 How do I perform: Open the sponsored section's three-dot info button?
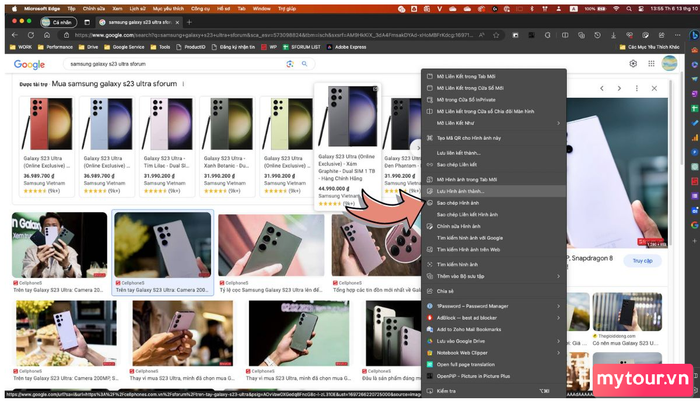[183, 84]
